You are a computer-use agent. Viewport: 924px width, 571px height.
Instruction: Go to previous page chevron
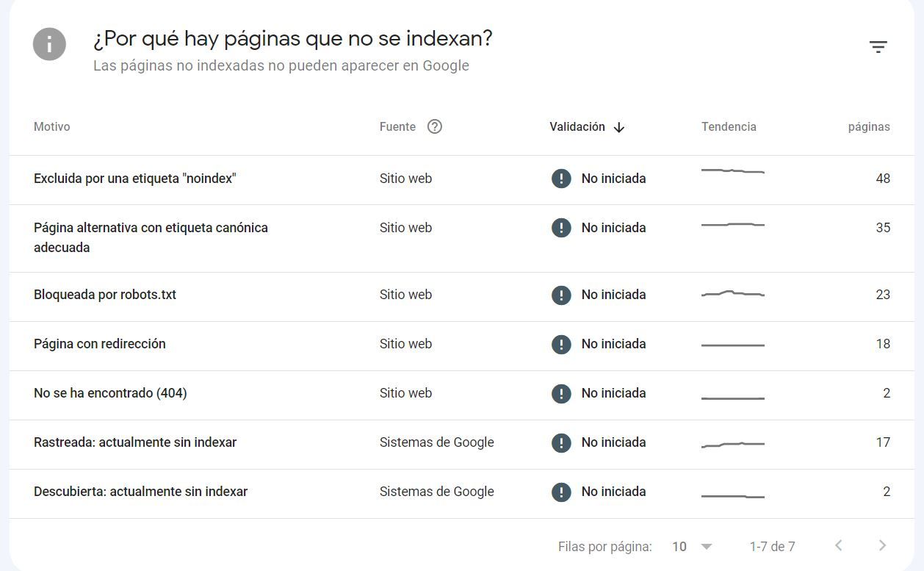[838, 546]
